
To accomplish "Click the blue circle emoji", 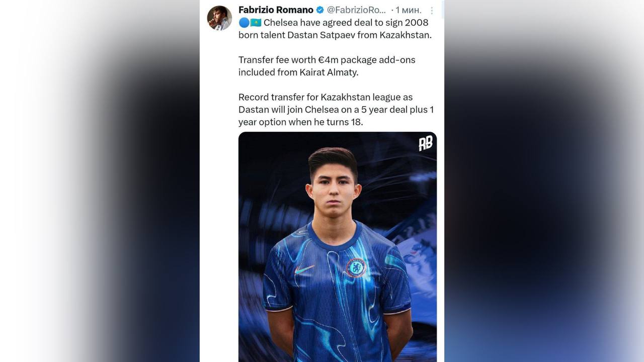I will pos(244,23).
